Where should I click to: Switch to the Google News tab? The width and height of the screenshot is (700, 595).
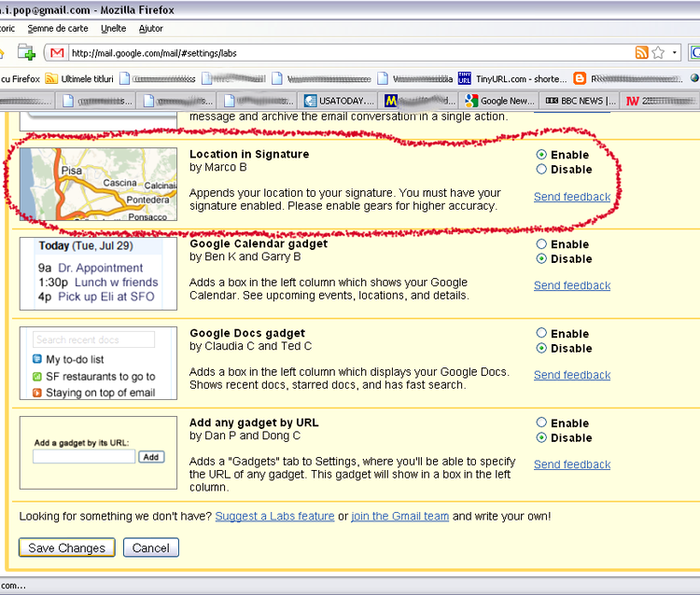[x=500, y=101]
